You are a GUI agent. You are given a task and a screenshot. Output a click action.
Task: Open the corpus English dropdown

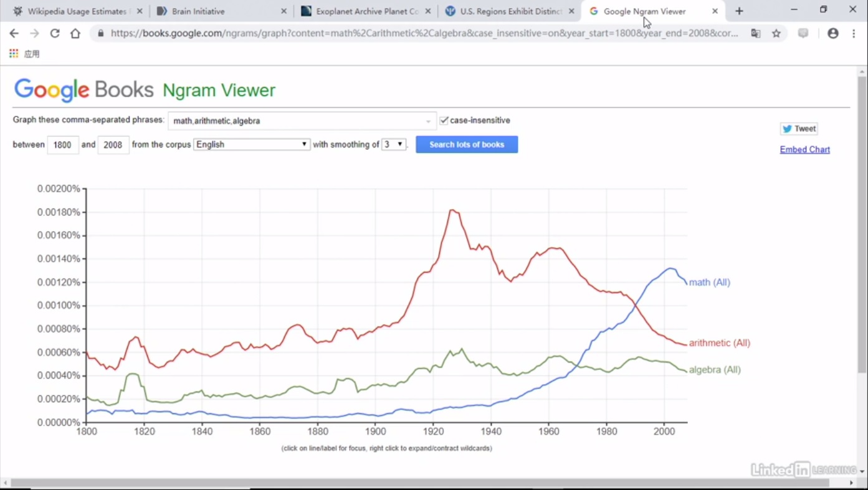[x=252, y=144]
